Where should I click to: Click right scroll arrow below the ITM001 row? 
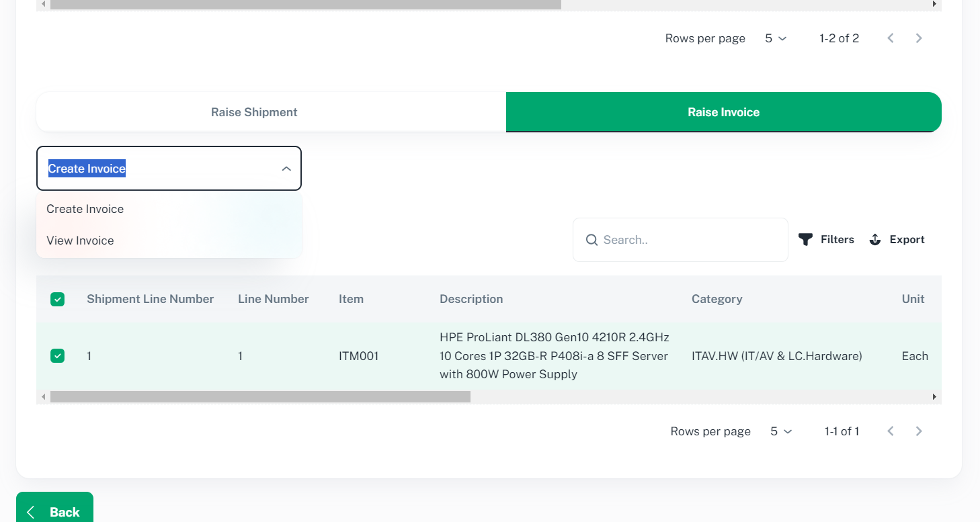click(934, 397)
